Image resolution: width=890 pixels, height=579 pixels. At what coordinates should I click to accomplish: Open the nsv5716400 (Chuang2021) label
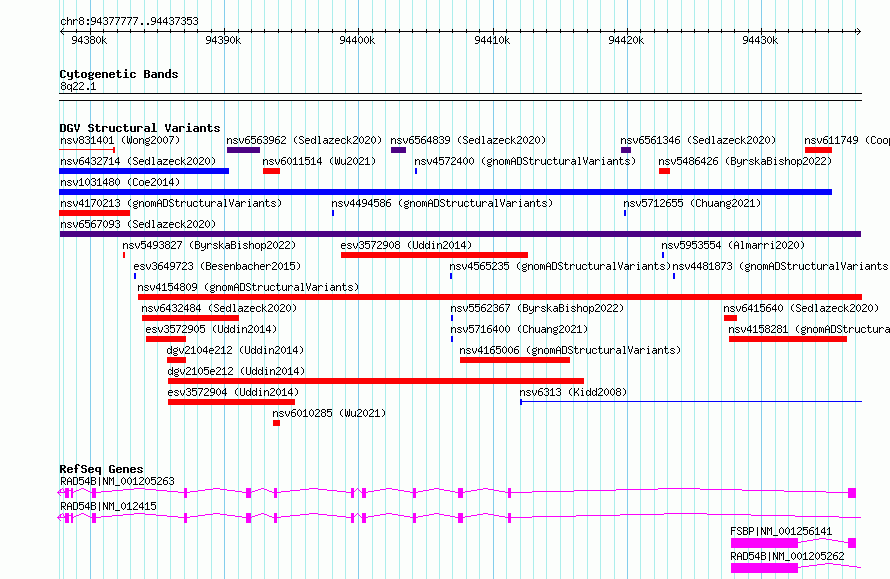click(519, 329)
